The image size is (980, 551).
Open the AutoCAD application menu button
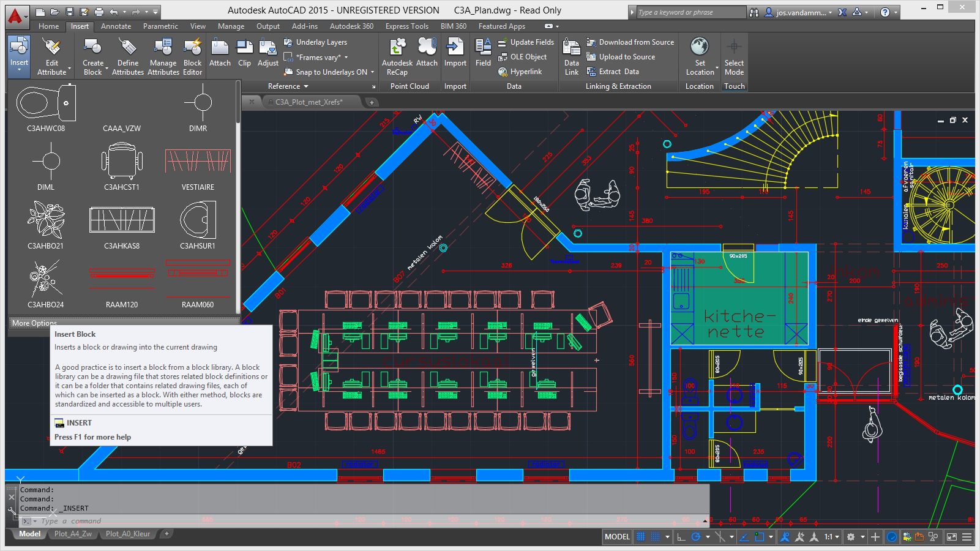(x=17, y=16)
